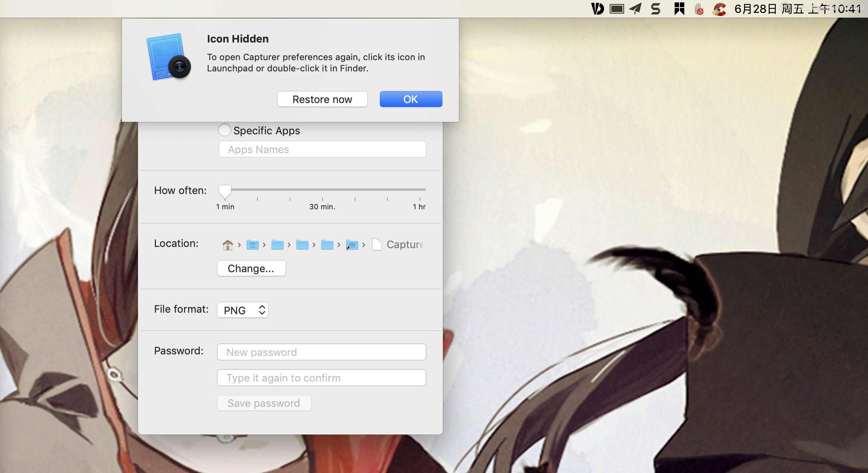
Task: Open the paper plane menu bar icon
Action: pos(635,8)
